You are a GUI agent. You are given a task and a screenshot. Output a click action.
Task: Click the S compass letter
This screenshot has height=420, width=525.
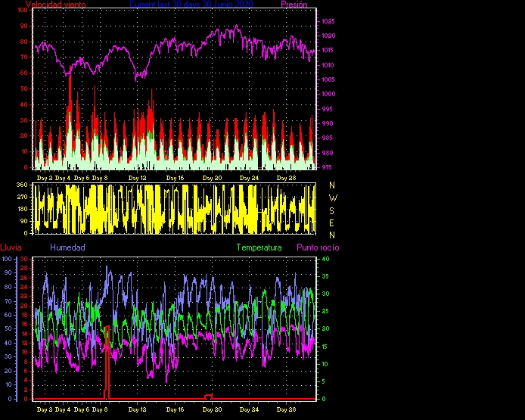[x=332, y=210]
